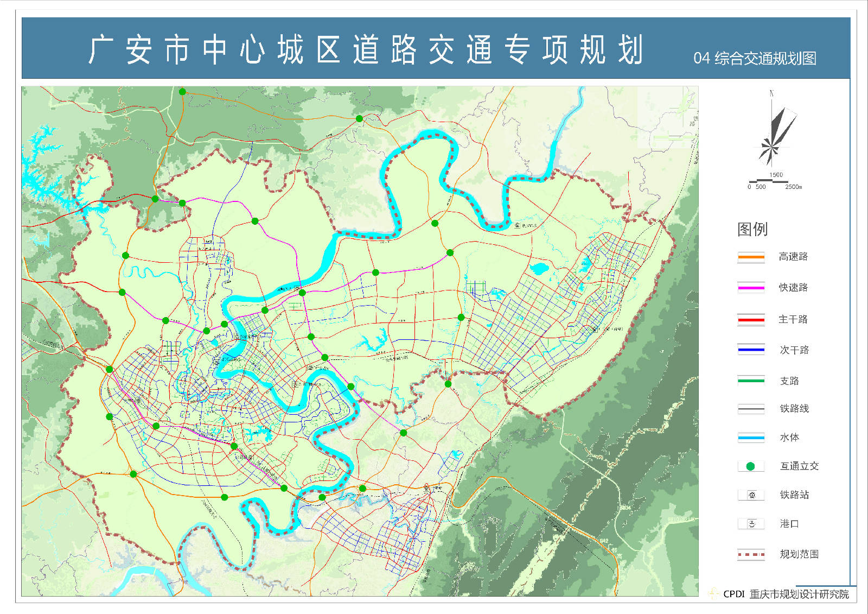
Task: Click the red arterial road legend swatch
Action: [751, 320]
